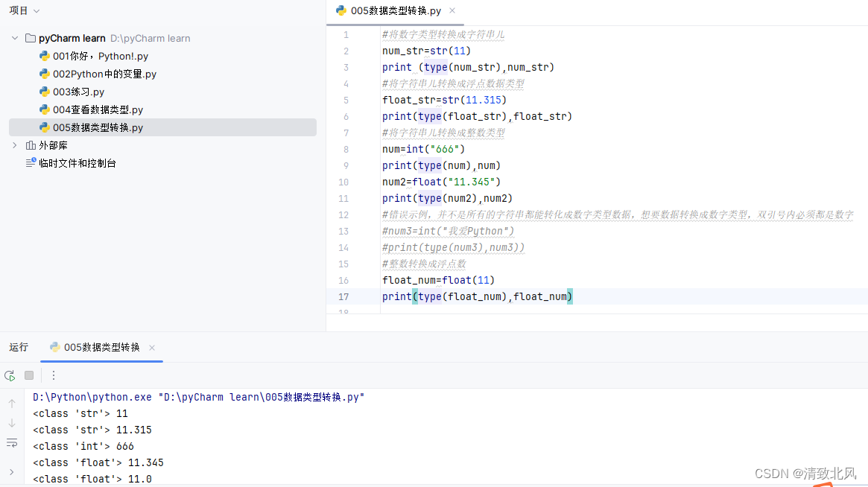Screen dimensions: 868x487
Task: Open the run tab options kebab menu
Action: point(53,375)
